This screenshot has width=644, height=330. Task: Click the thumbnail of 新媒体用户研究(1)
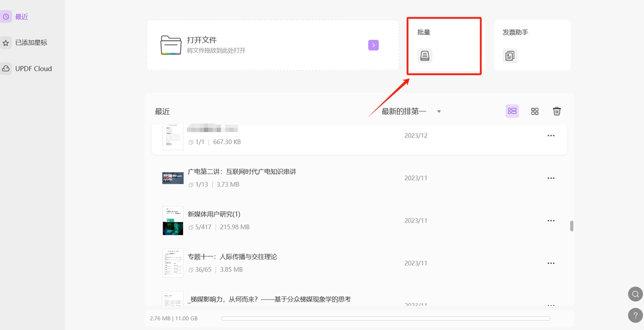click(173, 220)
